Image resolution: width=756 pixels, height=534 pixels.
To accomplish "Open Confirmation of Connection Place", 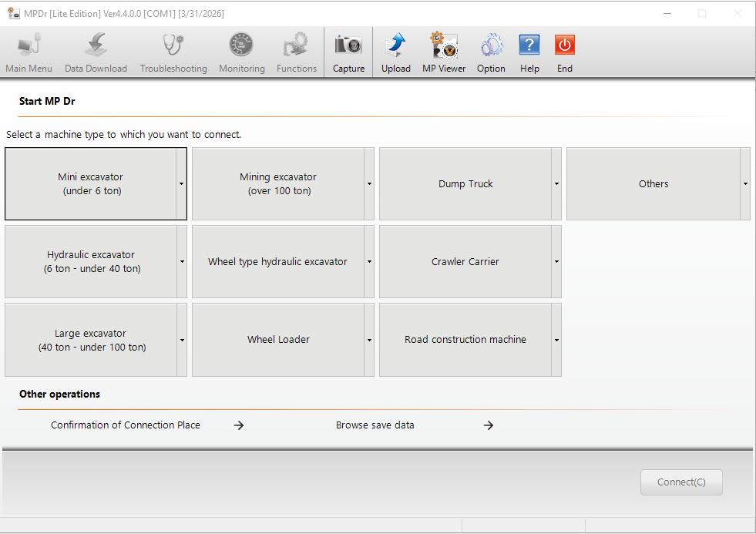I will [x=126, y=425].
